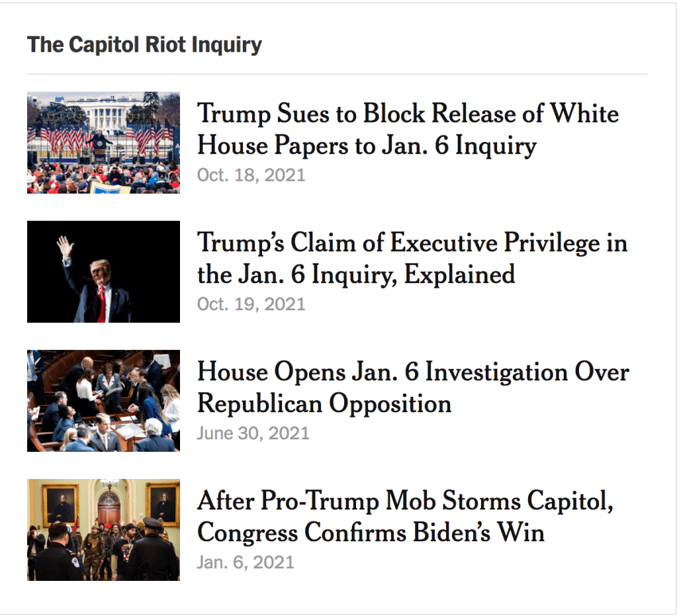
Task: Open 'House Opens Jan. 6 Investigation' headline
Action: click(412, 372)
